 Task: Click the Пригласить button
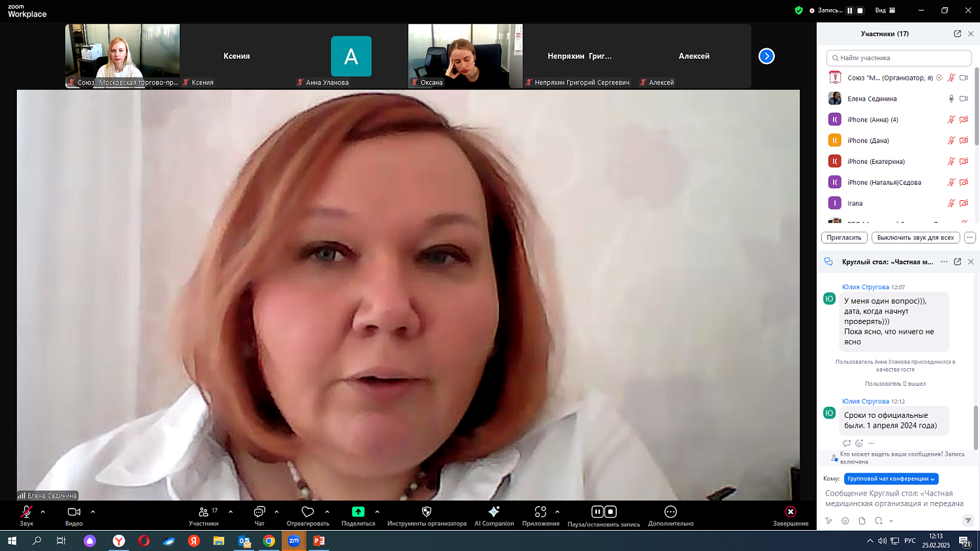844,238
